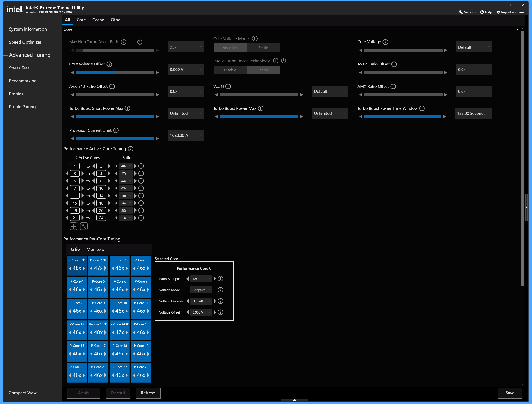The width and height of the screenshot is (532, 404).
Task: Show info for AMX Ratio Offset
Action: pos(393,86)
